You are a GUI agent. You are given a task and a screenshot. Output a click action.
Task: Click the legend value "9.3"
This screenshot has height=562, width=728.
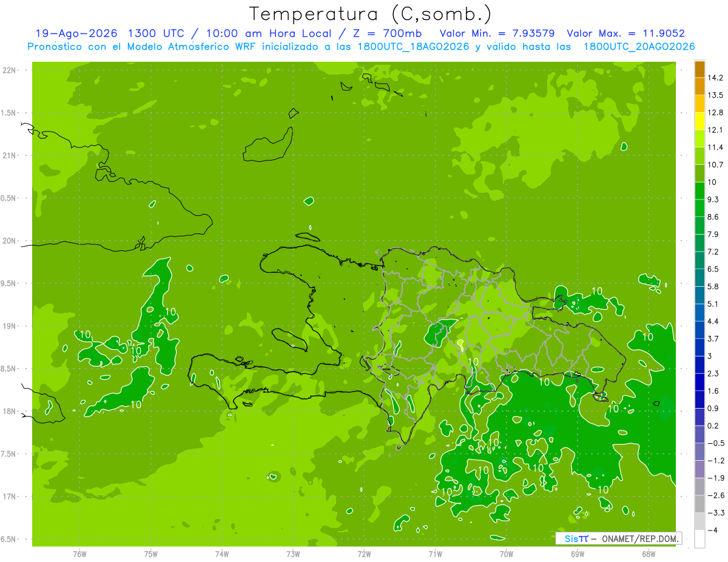point(713,199)
